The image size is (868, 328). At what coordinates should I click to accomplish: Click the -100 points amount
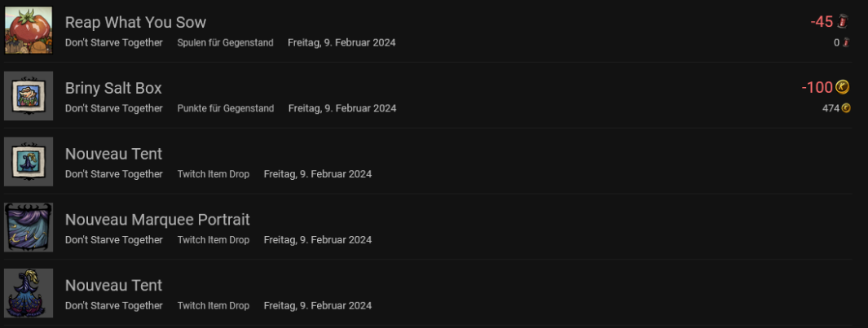pos(817,87)
